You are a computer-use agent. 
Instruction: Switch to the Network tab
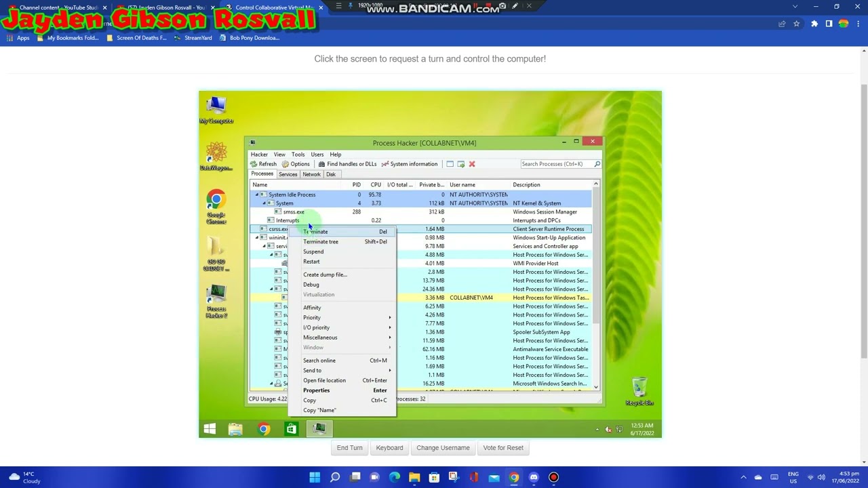coord(311,175)
